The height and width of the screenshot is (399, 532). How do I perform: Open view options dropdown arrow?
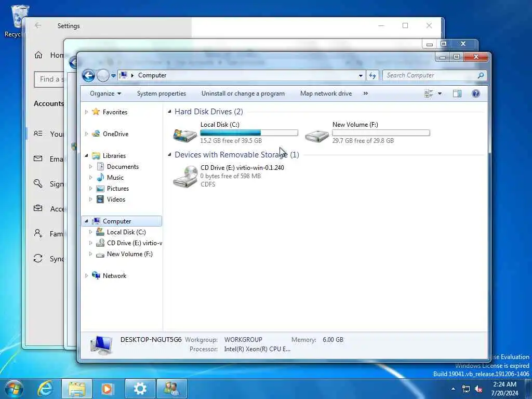440,94
